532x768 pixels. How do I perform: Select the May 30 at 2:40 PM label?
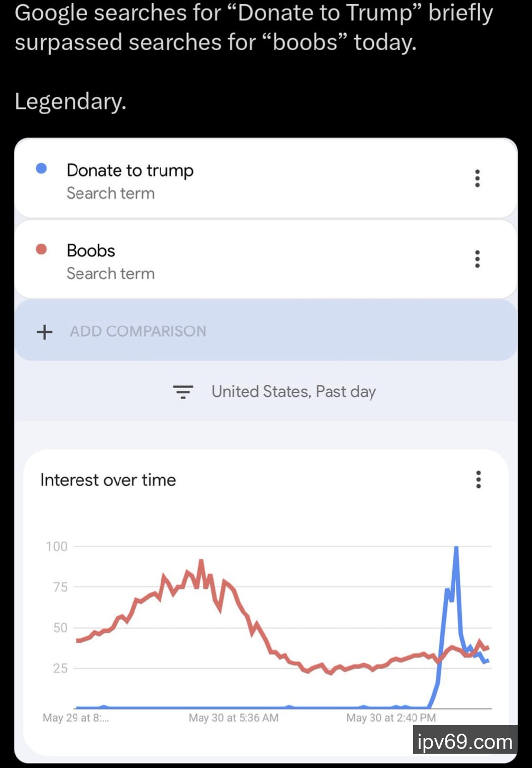[x=391, y=718]
